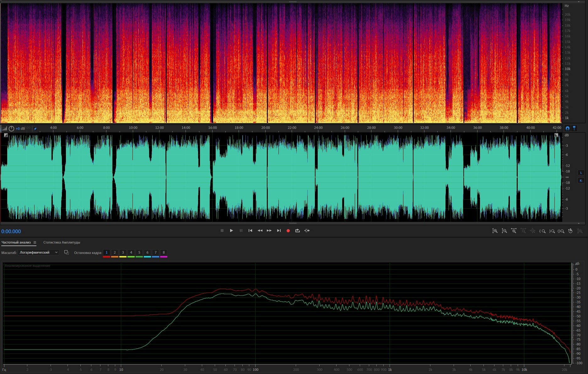Start playback with the Play button
The height and width of the screenshot is (374, 588).
tap(231, 231)
